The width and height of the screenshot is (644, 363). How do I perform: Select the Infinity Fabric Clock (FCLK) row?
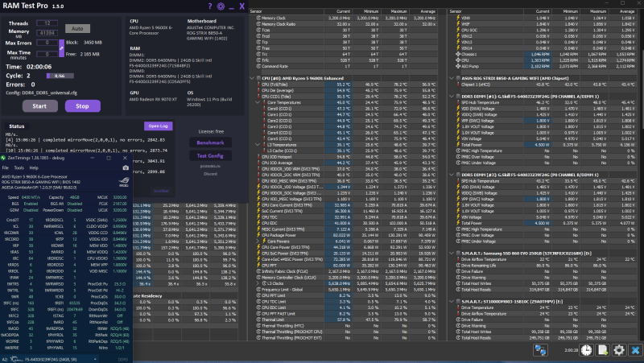[346, 271]
